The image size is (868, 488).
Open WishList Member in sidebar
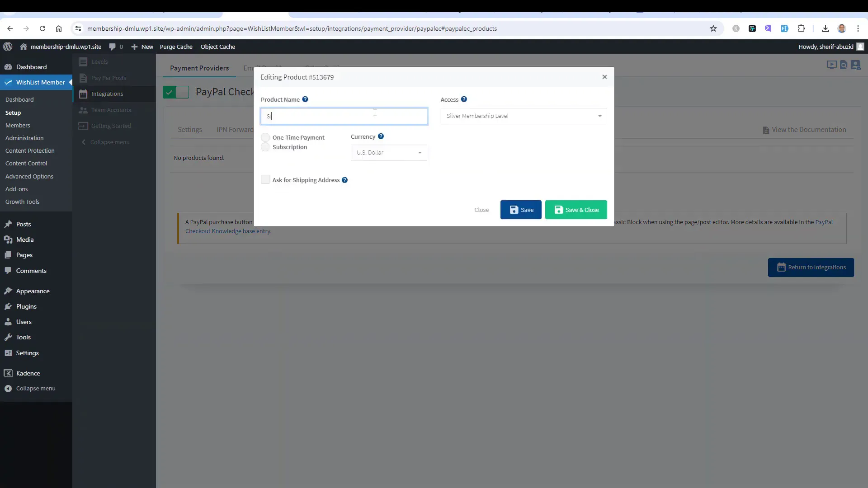click(36, 82)
